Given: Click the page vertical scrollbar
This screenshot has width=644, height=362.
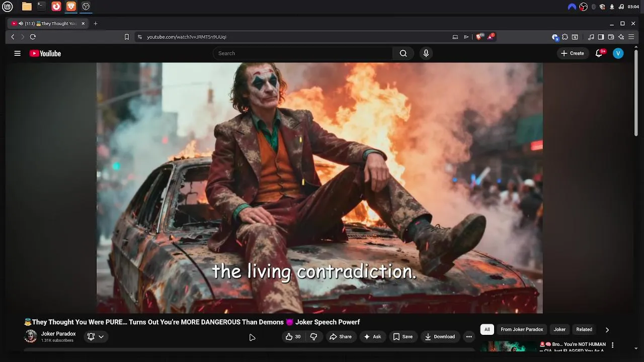Looking at the screenshot, I should pyautogui.click(x=636, y=92).
